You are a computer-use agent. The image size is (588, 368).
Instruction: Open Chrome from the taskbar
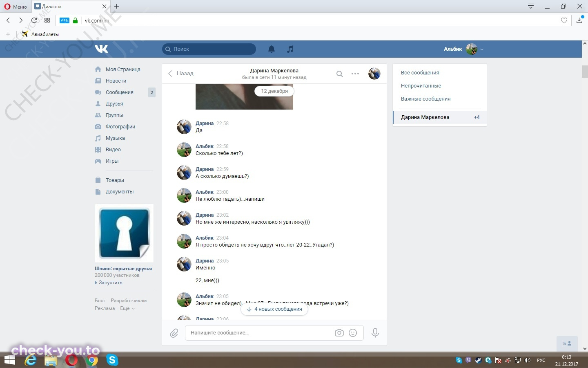(x=92, y=360)
